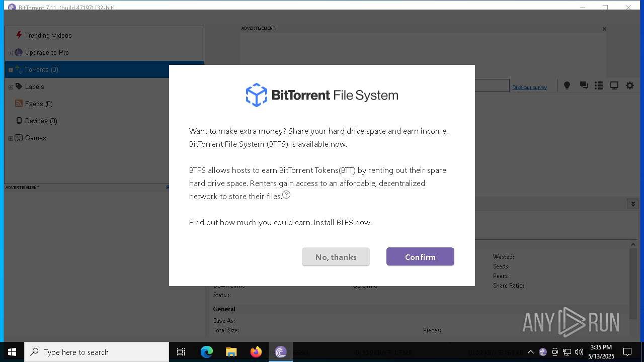
Task: Click the Devices phone icon
Action: pyautogui.click(x=19, y=121)
